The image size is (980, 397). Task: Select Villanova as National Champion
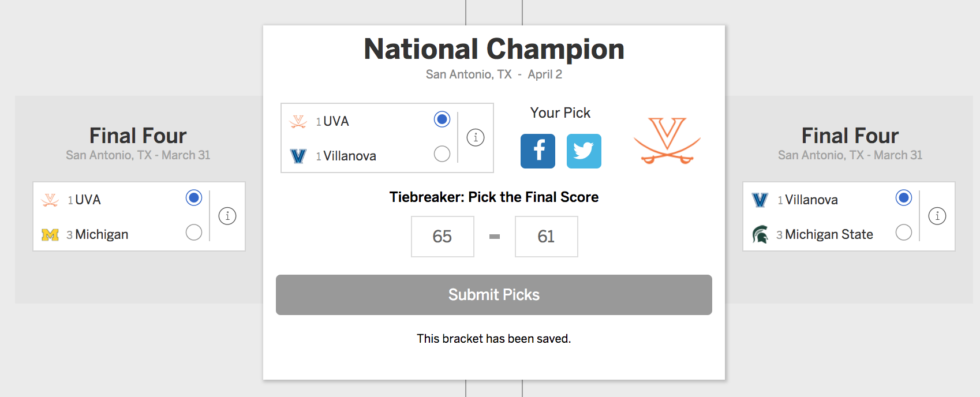coord(442,154)
